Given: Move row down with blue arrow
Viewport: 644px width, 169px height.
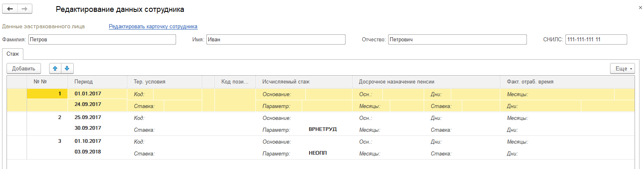Looking at the screenshot, I should click(67, 68).
